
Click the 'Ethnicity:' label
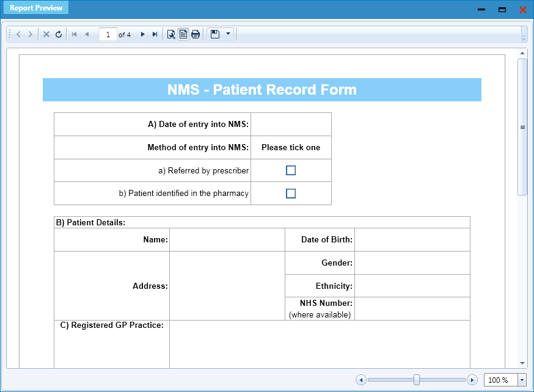point(334,286)
